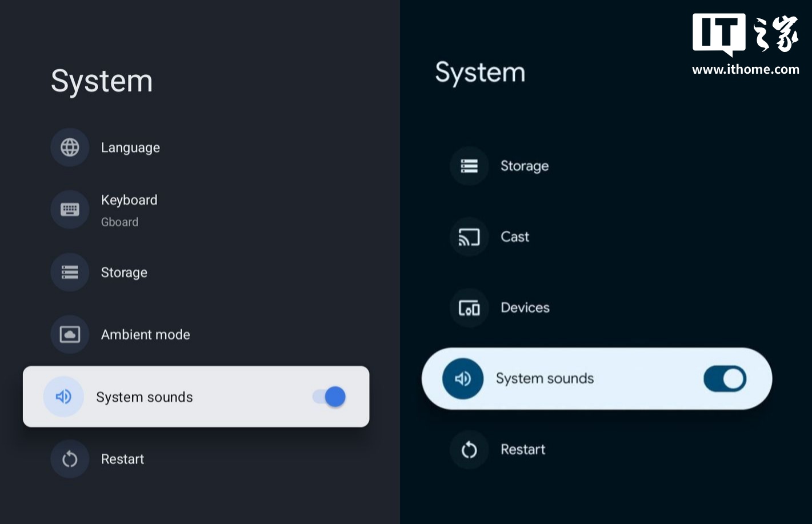Select the "Restart" label in the right menu
Image resolution: width=812 pixels, height=524 pixels.
pos(523,450)
